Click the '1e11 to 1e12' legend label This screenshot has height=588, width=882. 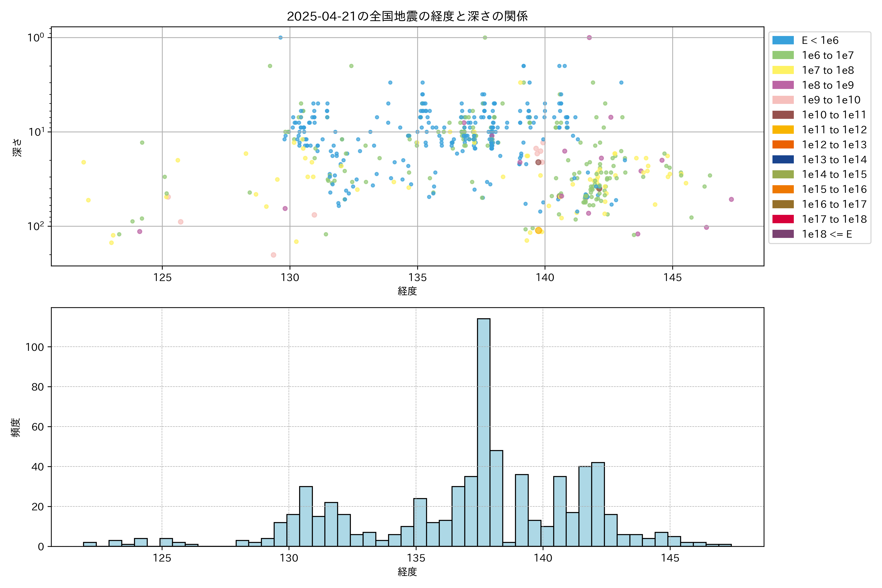point(834,130)
